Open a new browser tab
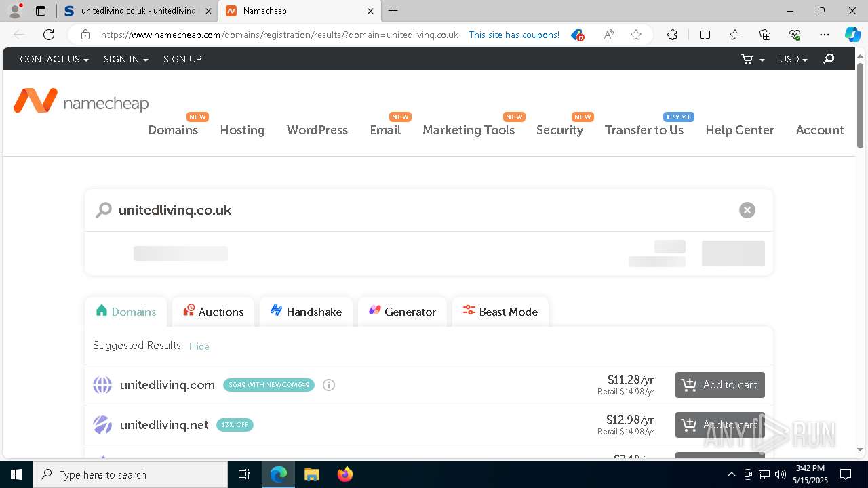868x488 pixels. coord(393,11)
